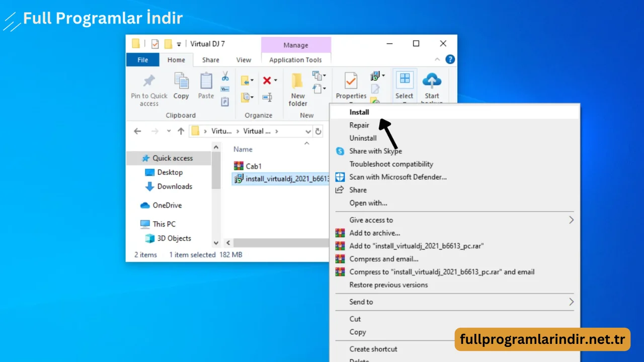Click the New folder icon
This screenshot has height=362, width=644.
[298, 81]
